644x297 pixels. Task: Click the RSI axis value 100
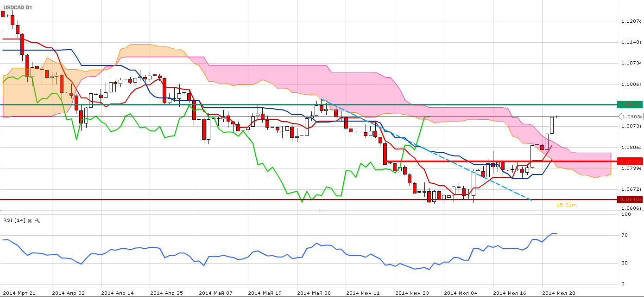click(625, 214)
